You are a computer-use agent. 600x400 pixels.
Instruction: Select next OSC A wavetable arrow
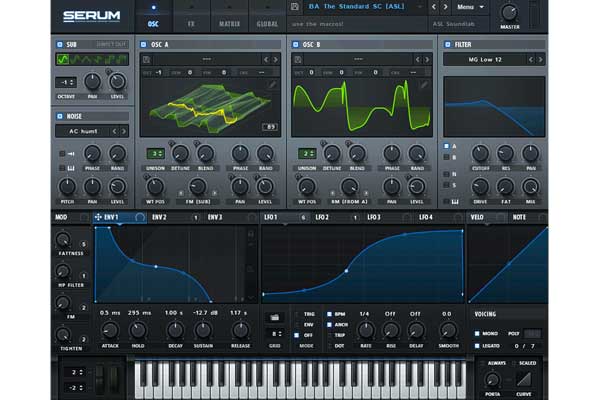coord(276,59)
